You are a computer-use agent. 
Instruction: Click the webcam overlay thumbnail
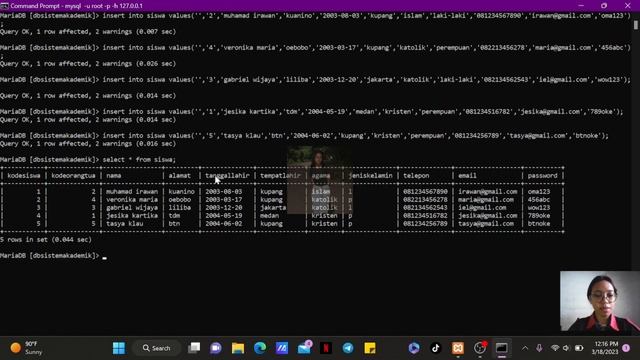click(x=600, y=301)
